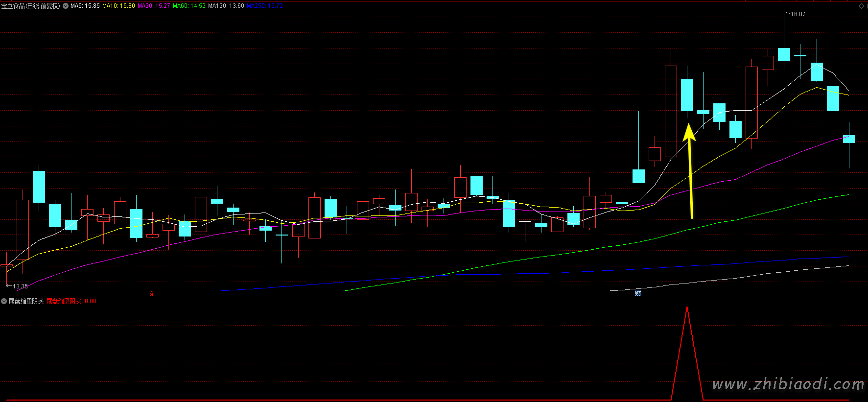Select the magenta MA20: 15.27 label

tap(154, 6)
